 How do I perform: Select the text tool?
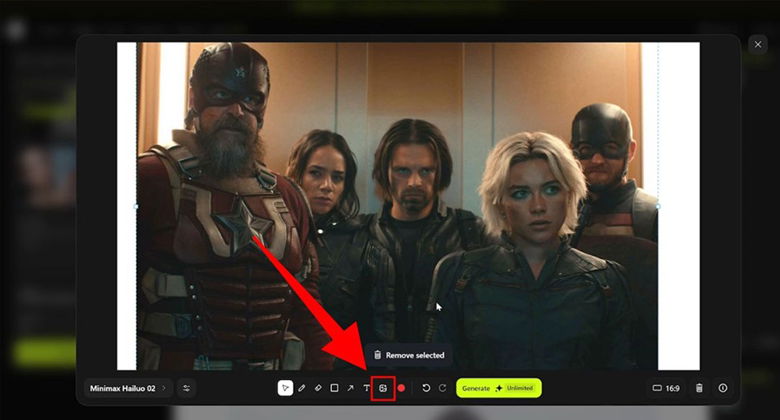click(366, 388)
